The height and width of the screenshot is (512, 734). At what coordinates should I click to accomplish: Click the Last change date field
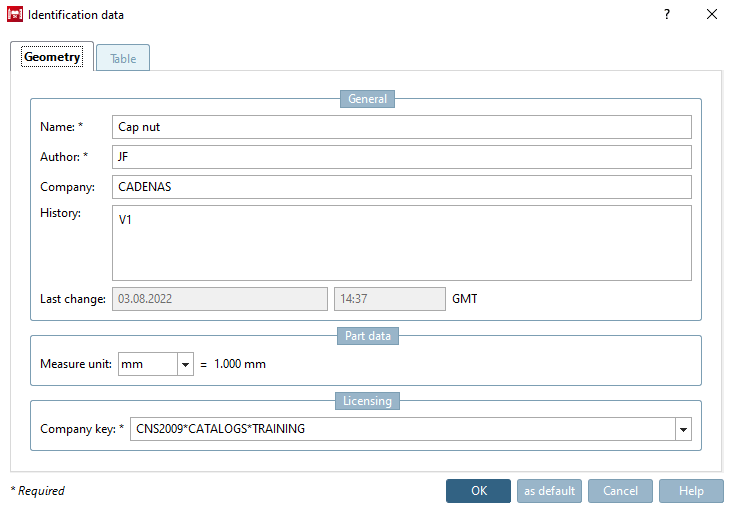pyautogui.click(x=219, y=299)
